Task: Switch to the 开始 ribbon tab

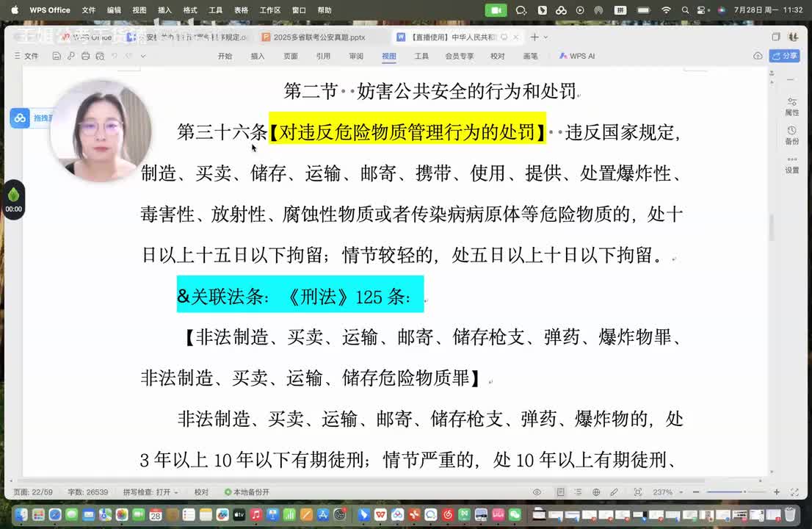Action: click(x=225, y=56)
